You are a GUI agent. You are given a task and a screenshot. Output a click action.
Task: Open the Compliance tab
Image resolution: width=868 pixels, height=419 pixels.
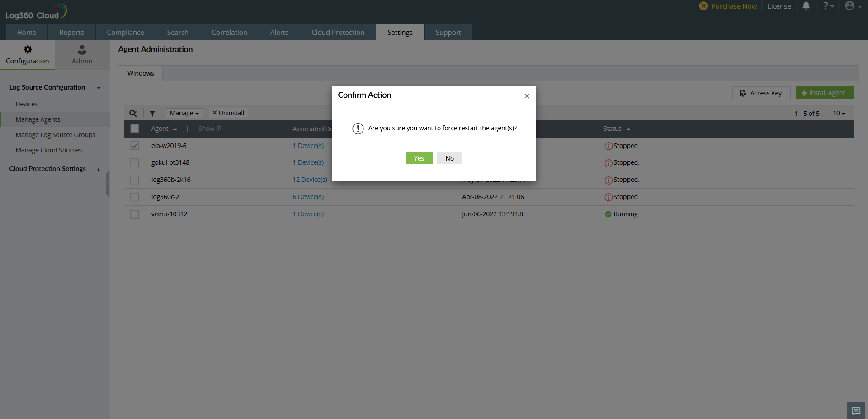pyautogui.click(x=126, y=33)
